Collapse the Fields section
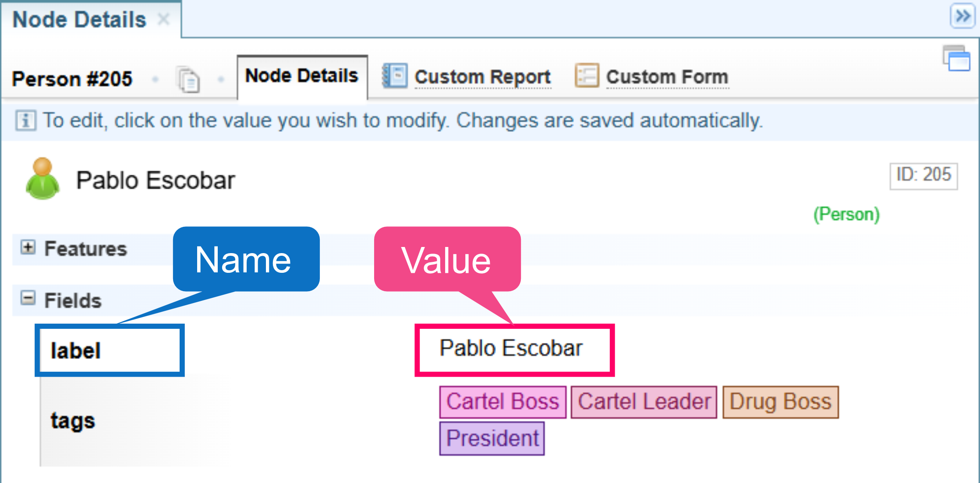This screenshot has width=980, height=483. click(28, 299)
